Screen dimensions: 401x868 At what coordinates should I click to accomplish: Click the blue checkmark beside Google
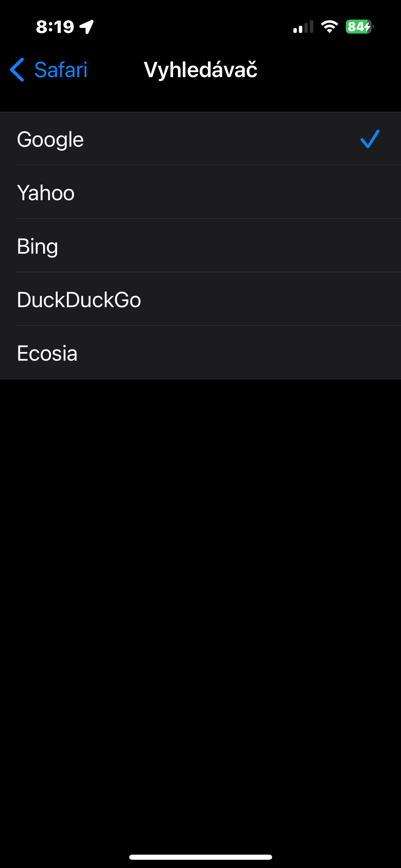coord(370,139)
